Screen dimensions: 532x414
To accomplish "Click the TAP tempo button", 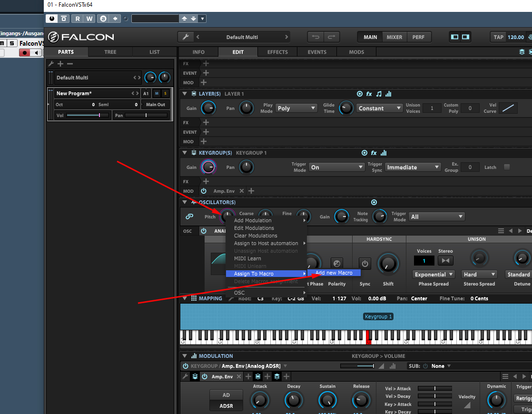I will (498, 37).
